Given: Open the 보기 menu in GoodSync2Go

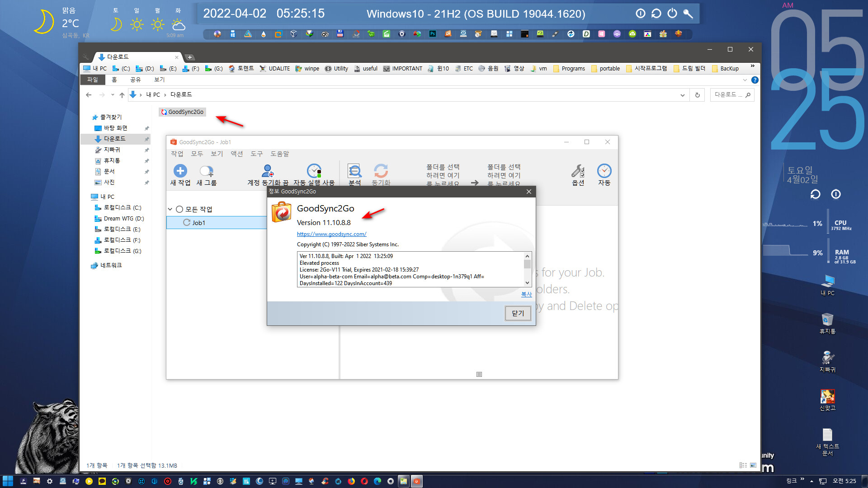Looking at the screenshot, I should 217,154.
